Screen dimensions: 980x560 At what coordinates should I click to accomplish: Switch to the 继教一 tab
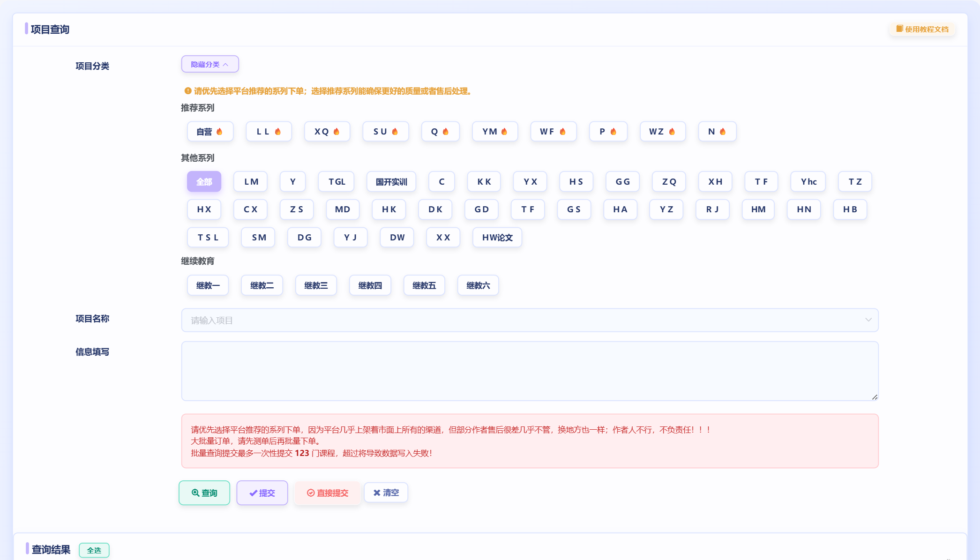(x=208, y=285)
